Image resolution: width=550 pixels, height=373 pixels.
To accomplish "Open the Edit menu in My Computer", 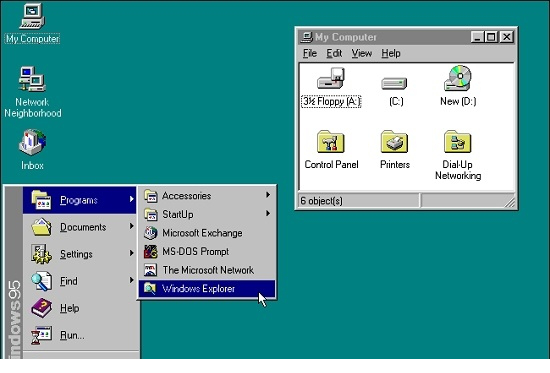I will coord(334,53).
